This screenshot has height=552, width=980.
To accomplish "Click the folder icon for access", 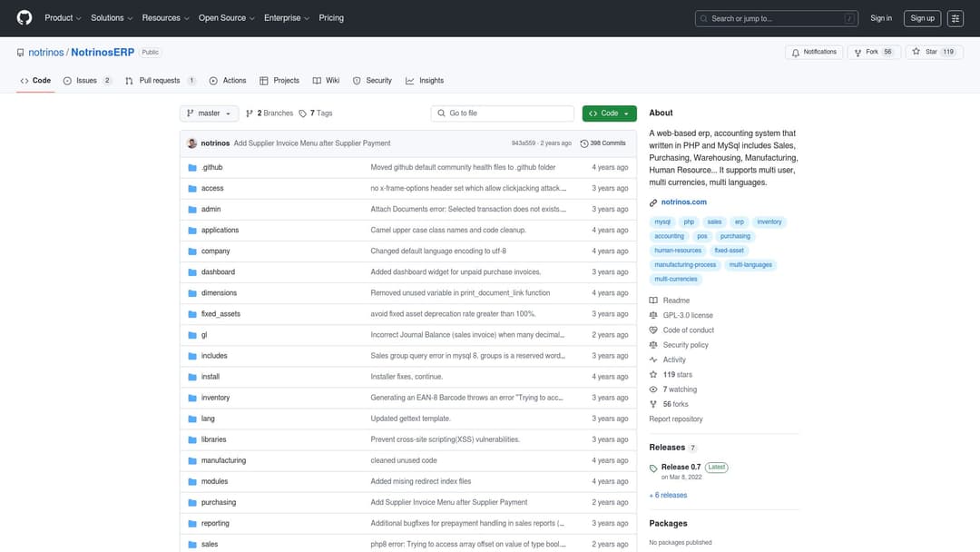I will pyautogui.click(x=192, y=188).
